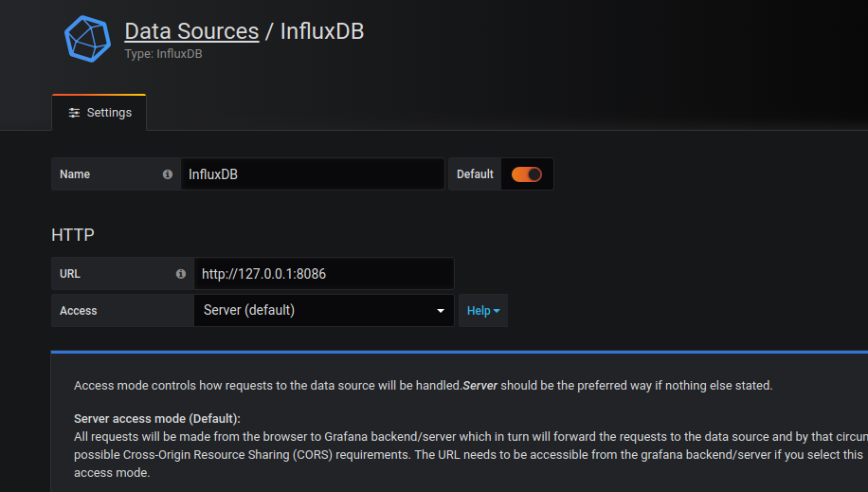Screen dimensions: 868x492
Task: Click the URL field label
Action: coord(70,274)
